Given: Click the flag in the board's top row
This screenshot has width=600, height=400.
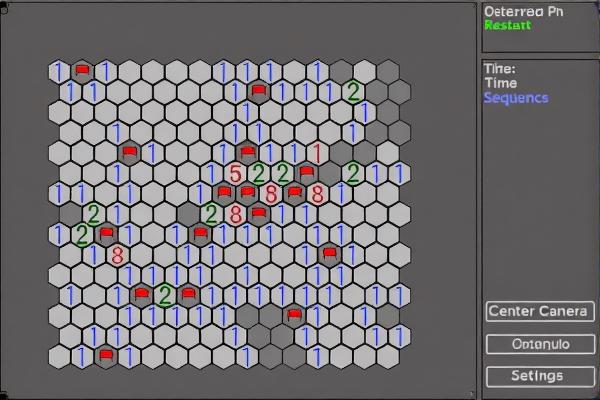Looking at the screenshot, I should (83, 70).
